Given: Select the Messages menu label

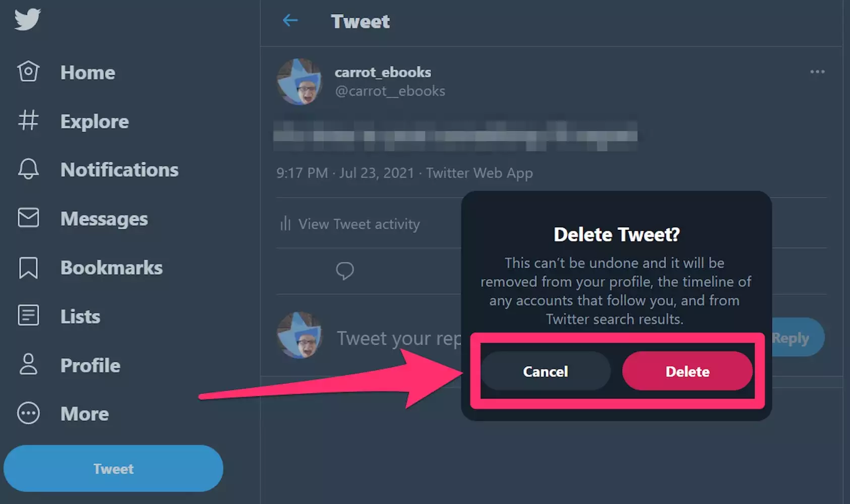Looking at the screenshot, I should tap(104, 219).
